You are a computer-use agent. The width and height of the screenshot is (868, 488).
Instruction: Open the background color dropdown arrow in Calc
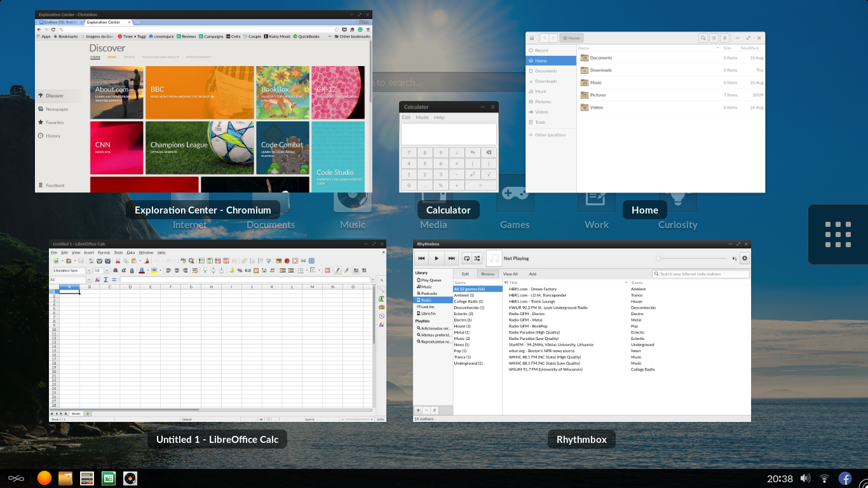pyautogui.click(x=160, y=270)
